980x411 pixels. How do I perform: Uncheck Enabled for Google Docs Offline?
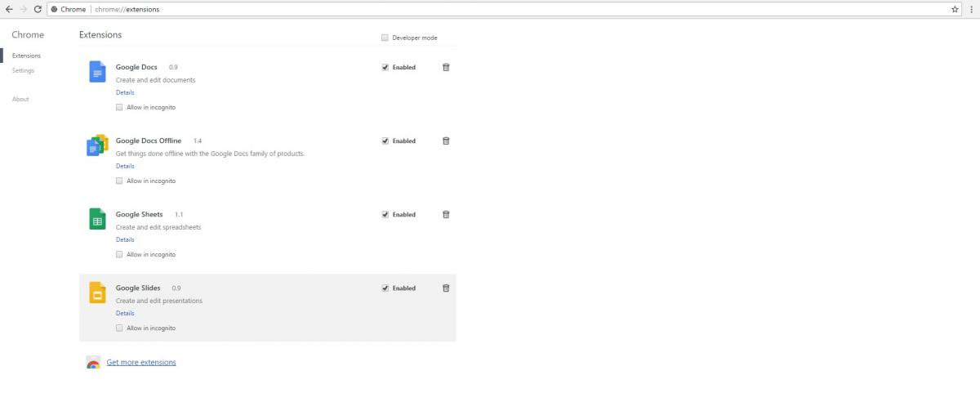385,141
